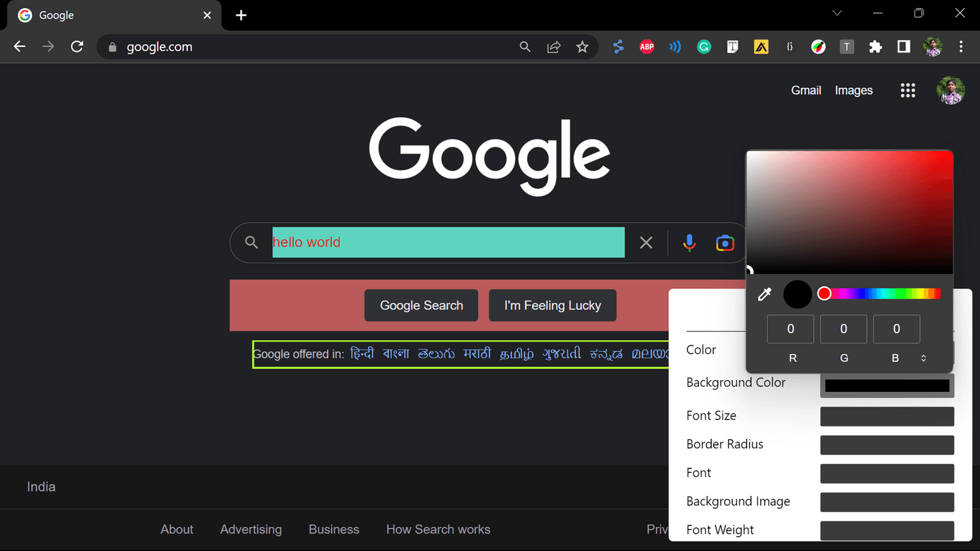Pick color with the eyedropper tool
This screenshot has width=980, height=551.
[x=765, y=294]
